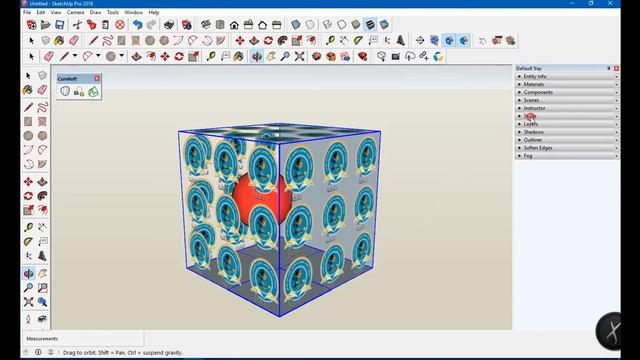Viewport: 640px width, 360px height.
Task: Select Freehand tool in Large Tool Set
Action: coord(42,107)
